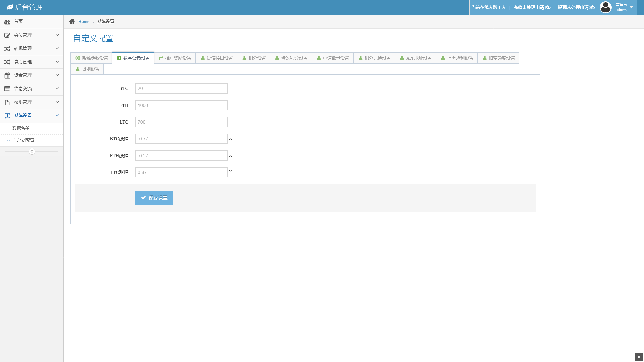Click the 保存设置 button

154,198
